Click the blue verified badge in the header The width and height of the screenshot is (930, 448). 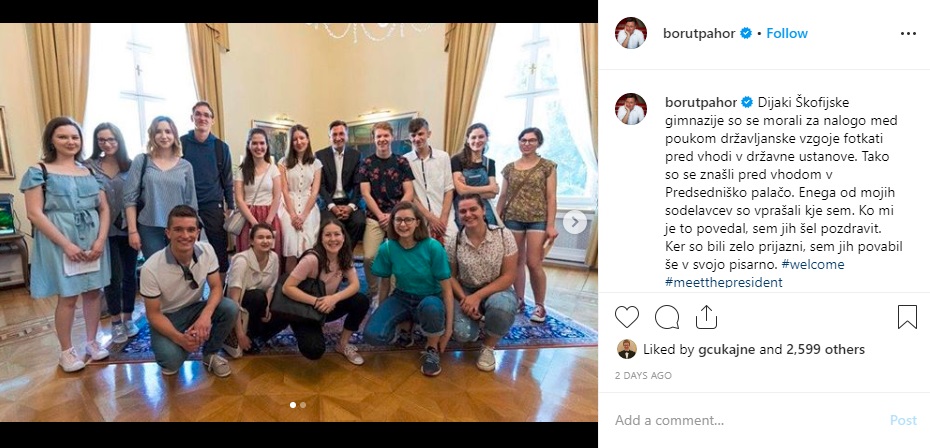746,34
